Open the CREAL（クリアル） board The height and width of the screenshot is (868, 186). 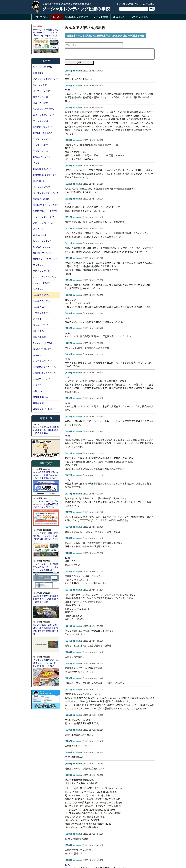(46, 157)
